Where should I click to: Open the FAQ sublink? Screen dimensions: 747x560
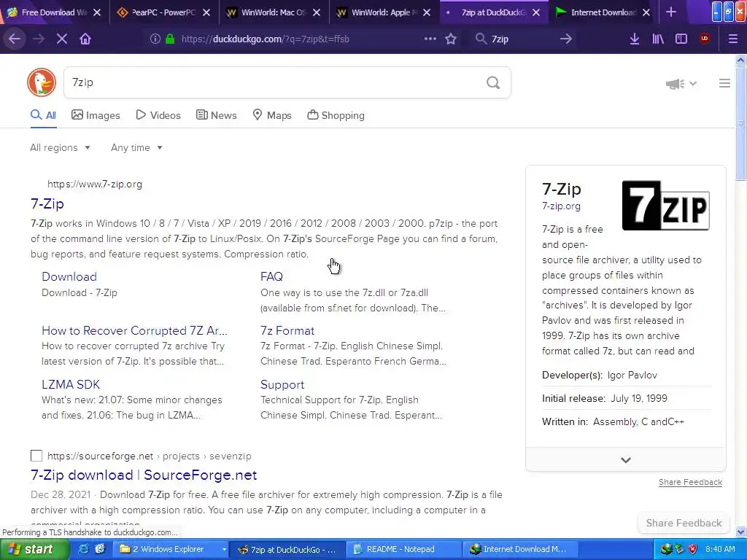(x=271, y=276)
